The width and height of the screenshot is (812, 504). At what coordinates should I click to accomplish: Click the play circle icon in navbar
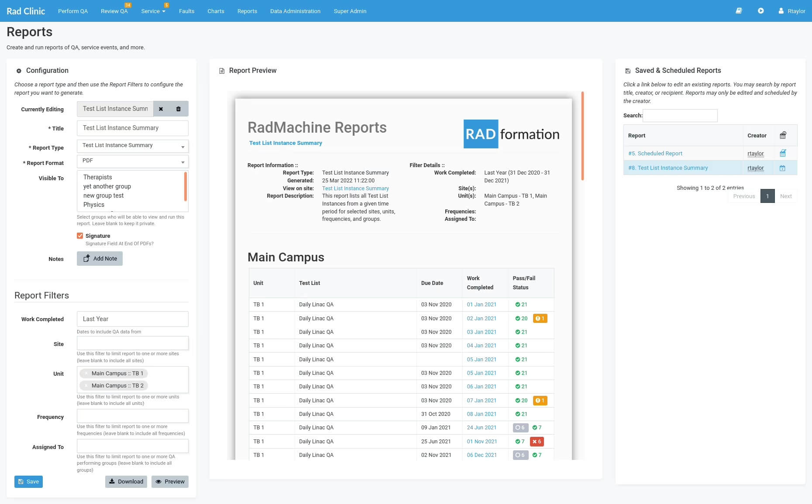761,11
